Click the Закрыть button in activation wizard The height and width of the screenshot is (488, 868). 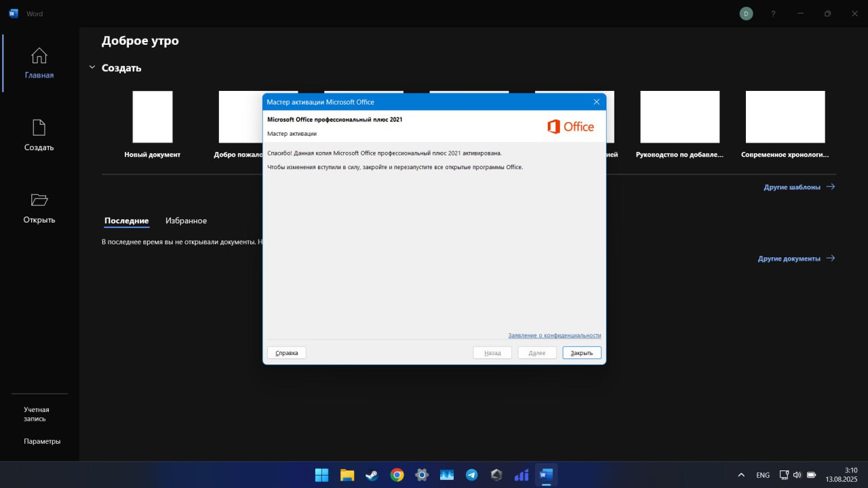582,353
